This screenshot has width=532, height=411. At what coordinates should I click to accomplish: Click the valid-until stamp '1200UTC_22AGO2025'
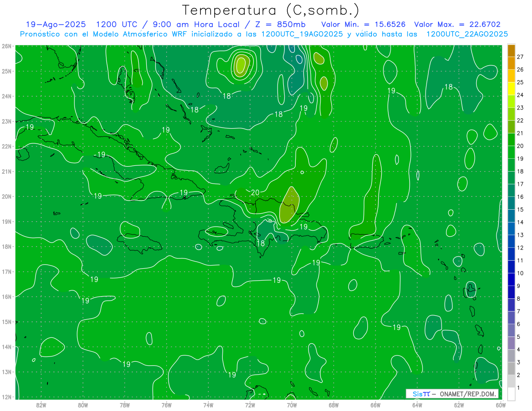(x=467, y=34)
